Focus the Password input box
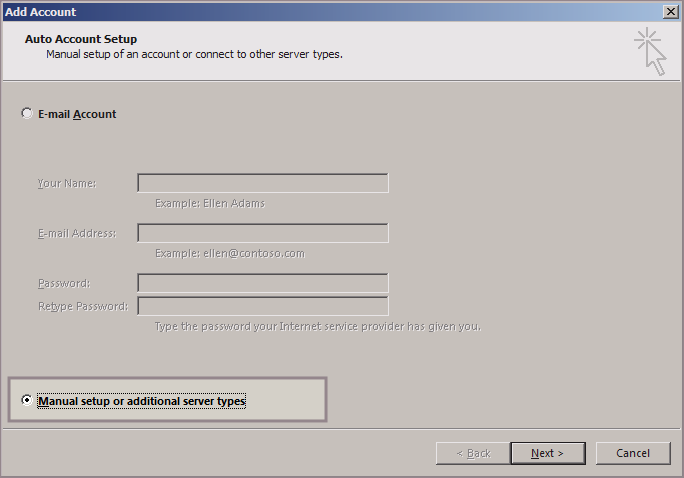Viewport: 684px width, 478px height. 263,283
